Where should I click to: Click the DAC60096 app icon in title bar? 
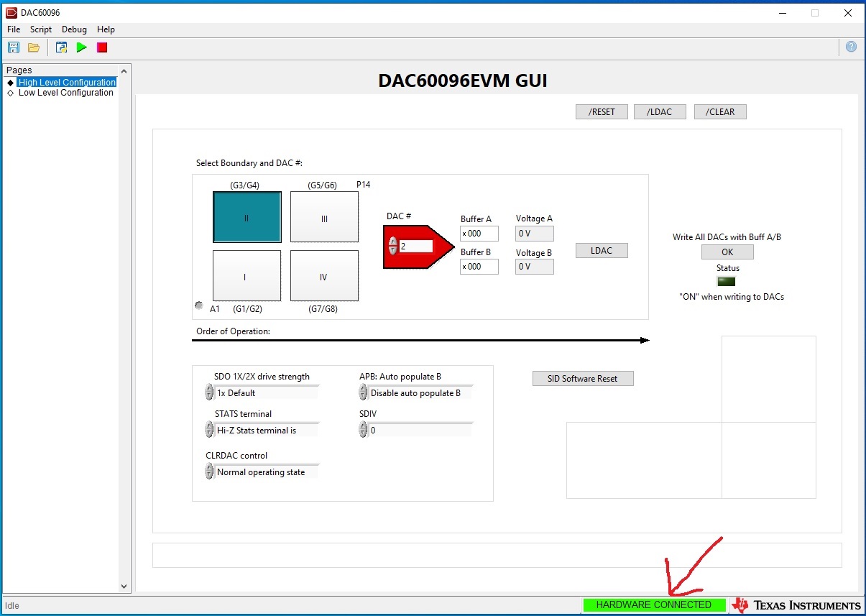point(11,12)
